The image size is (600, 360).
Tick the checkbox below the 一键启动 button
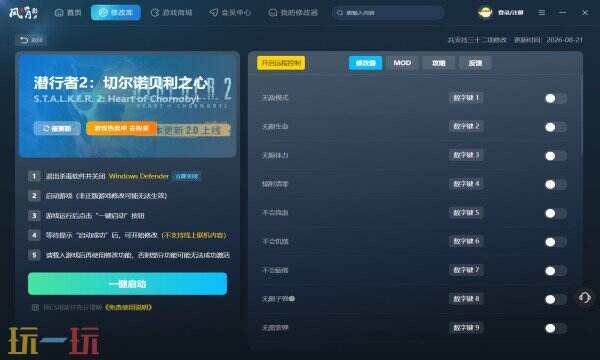(35, 307)
